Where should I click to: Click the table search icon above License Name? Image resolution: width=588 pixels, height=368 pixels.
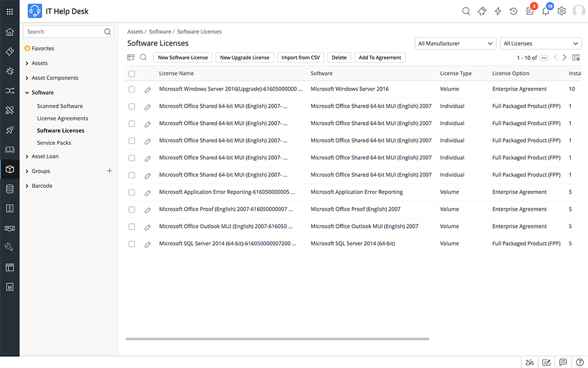point(143,57)
